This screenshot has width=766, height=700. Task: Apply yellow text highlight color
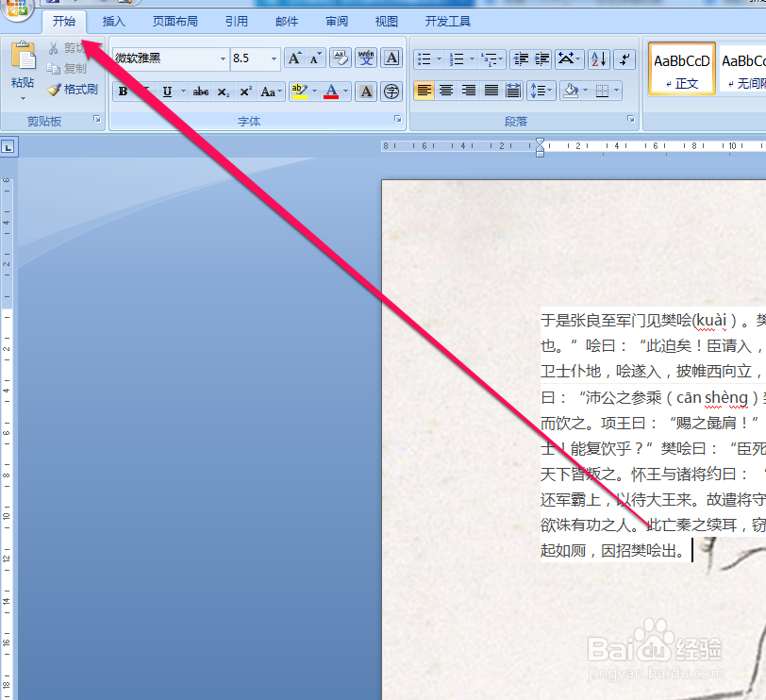click(297, 91)
